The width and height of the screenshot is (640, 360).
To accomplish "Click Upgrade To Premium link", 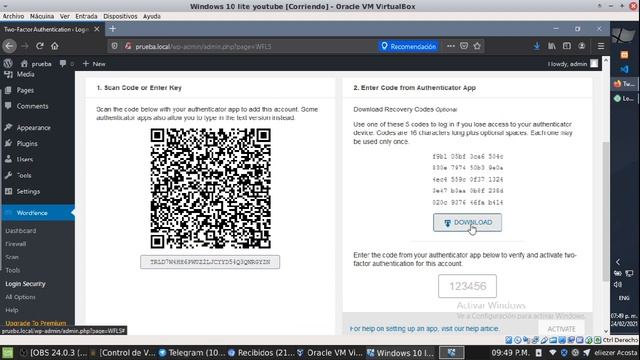I will click(36, 323).
